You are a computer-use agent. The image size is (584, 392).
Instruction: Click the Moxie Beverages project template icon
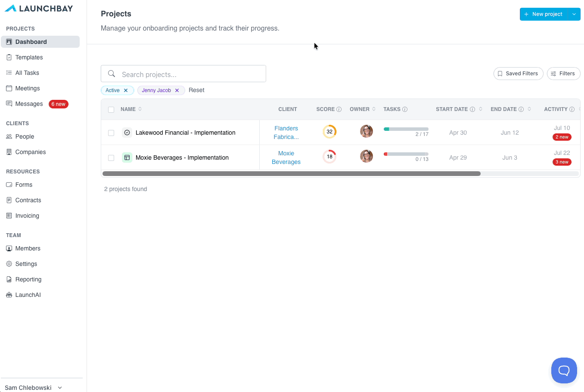coord(127,157)
